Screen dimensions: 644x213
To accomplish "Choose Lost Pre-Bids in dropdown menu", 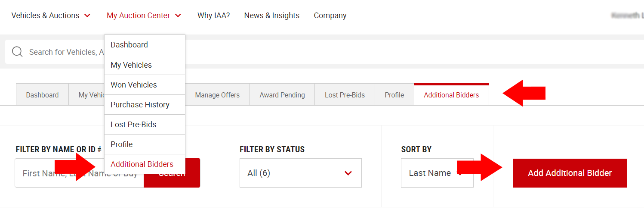I will (133, 125).
